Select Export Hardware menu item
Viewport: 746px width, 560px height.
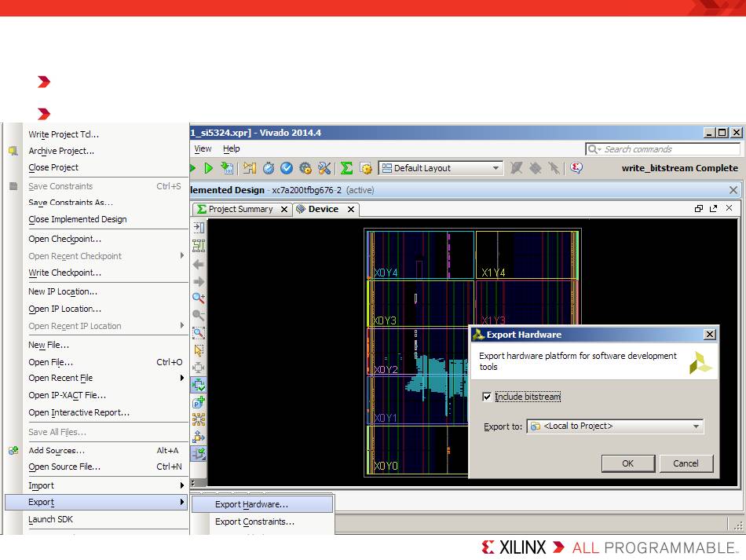tap(262, 504)
